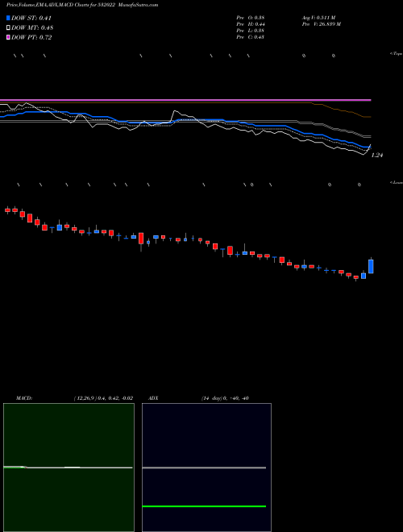This screenshot has width=403, height=532.
Task: Click the 'Pre L: 0.38' value
Action: click(x=251, y=31)
